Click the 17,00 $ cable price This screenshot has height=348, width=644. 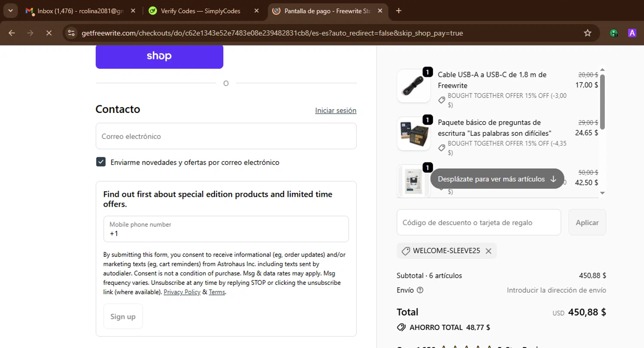tap(586, 85)
